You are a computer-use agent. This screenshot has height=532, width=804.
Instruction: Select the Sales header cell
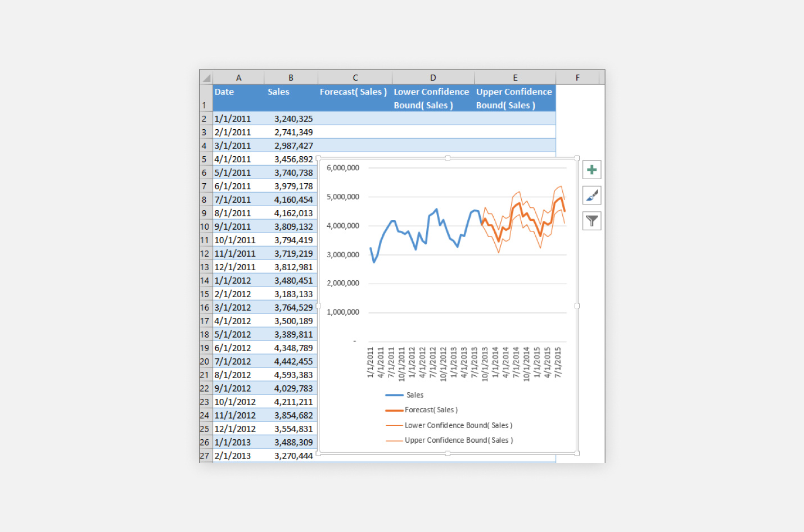tap(291, 98)
